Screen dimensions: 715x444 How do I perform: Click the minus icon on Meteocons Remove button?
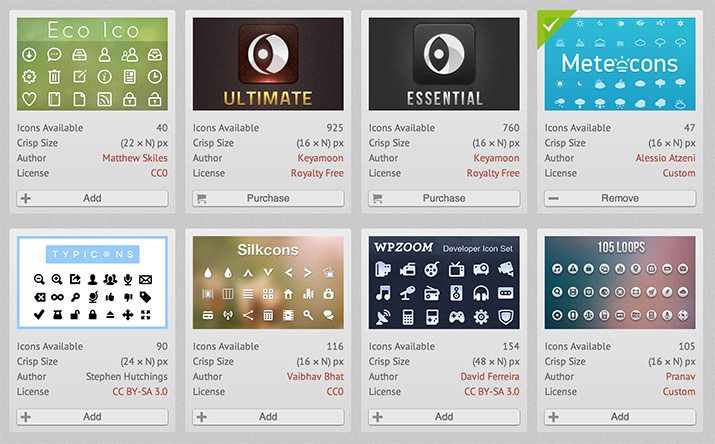tap(553, 198)
